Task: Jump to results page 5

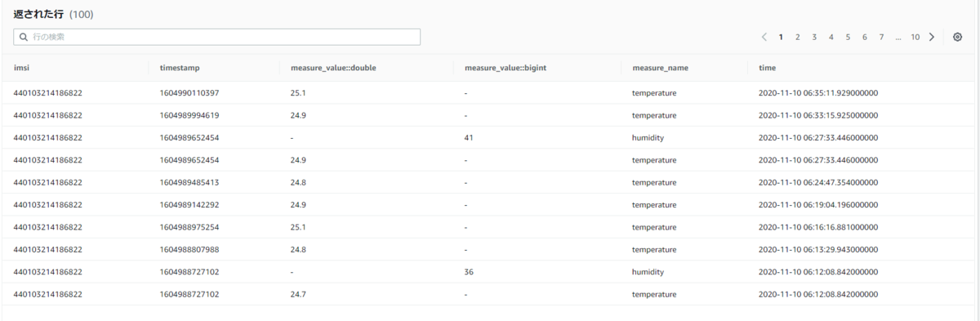Action: click(x=848, y=37)
